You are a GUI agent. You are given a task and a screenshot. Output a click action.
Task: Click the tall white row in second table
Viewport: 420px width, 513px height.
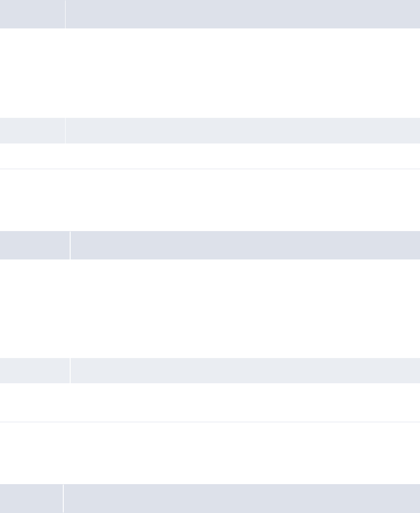[210, 309]
